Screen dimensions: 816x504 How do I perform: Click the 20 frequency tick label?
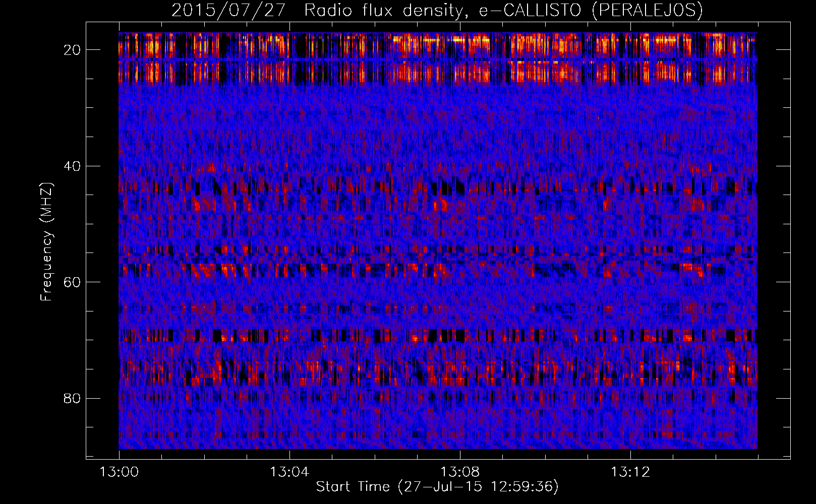(72, 50)
